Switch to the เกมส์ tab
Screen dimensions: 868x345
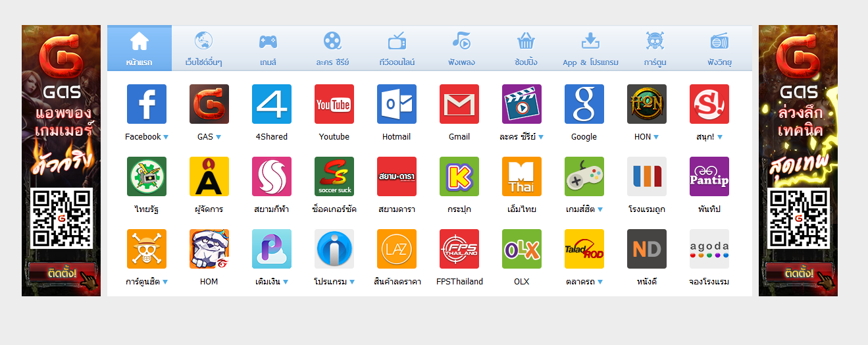pyautogui.click(x=268, y=49)
